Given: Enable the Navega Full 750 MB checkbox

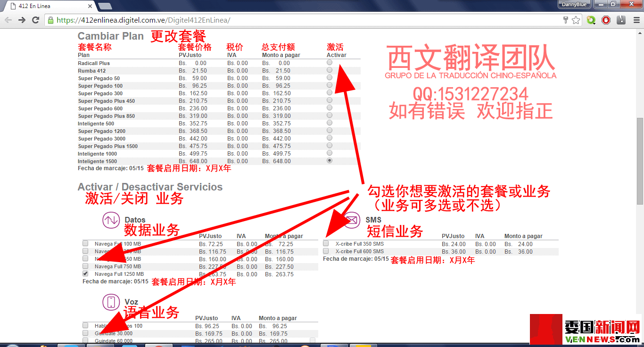Looking at the screenshot, I should pos(85,266).
